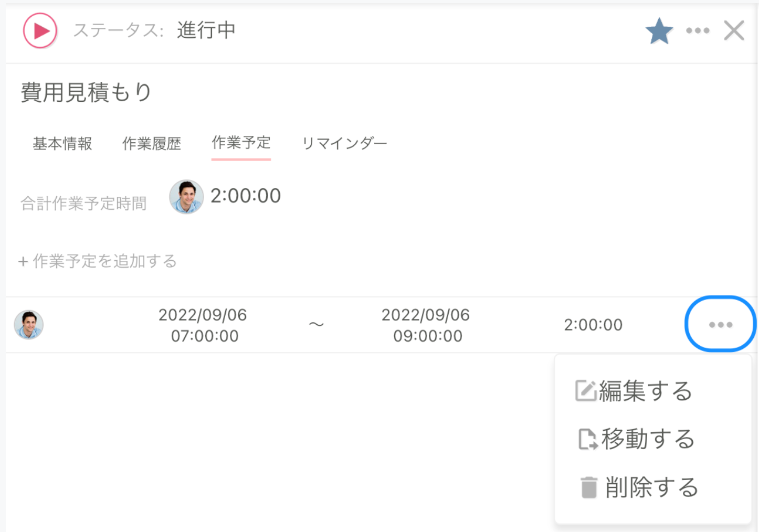Click the trash can icon beside 削除する
Viewport: 759px width, 532px height.
(x=588, y=486)
